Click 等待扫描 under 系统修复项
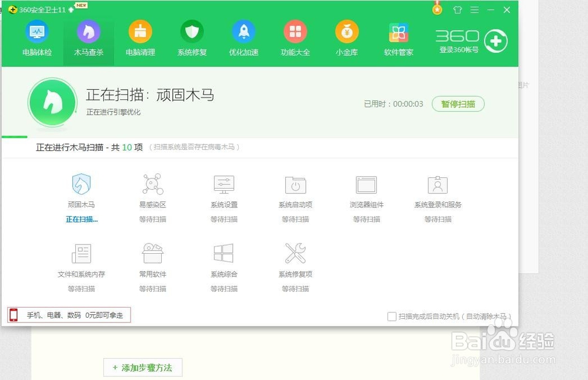Image resolution: width=588 pixels, height=380 pixels. pos(296,288)
